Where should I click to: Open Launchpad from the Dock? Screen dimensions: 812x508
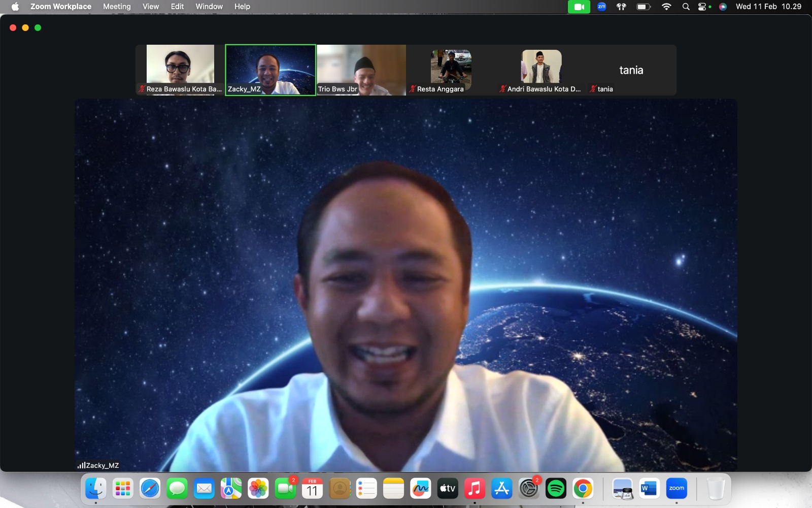click(123, 489)
